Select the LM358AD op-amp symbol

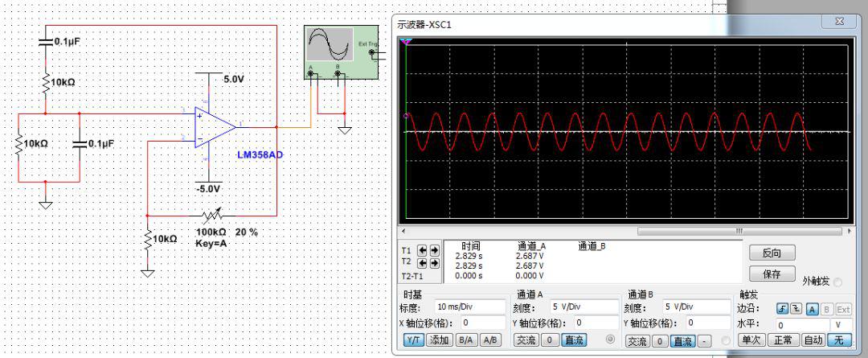(x=215, y=127)
